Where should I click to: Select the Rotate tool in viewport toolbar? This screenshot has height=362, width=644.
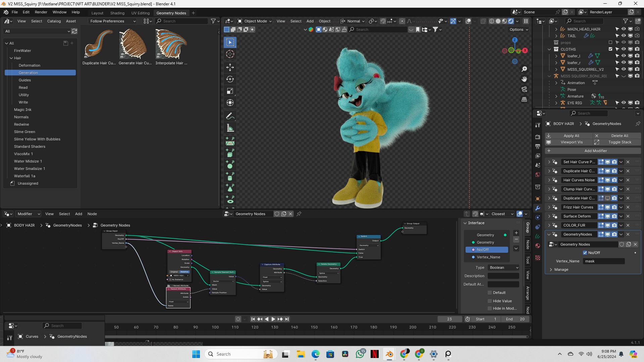[230, 79]
